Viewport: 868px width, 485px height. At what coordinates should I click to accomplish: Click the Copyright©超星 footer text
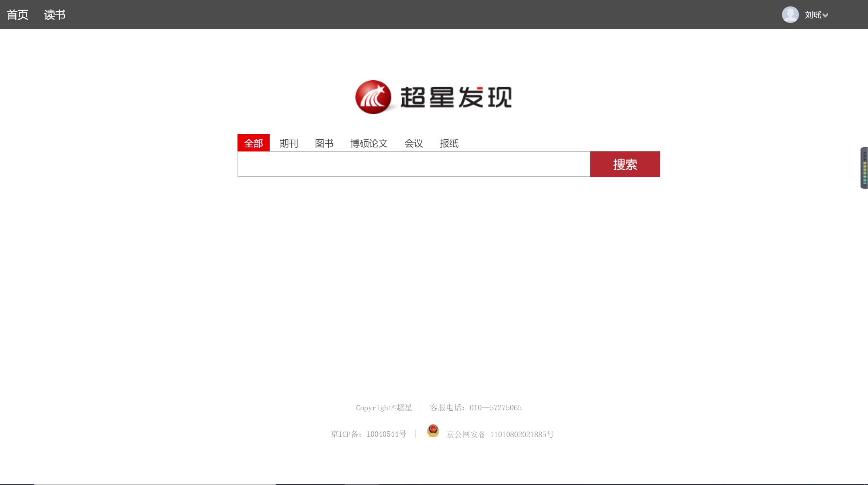point(384,408)
